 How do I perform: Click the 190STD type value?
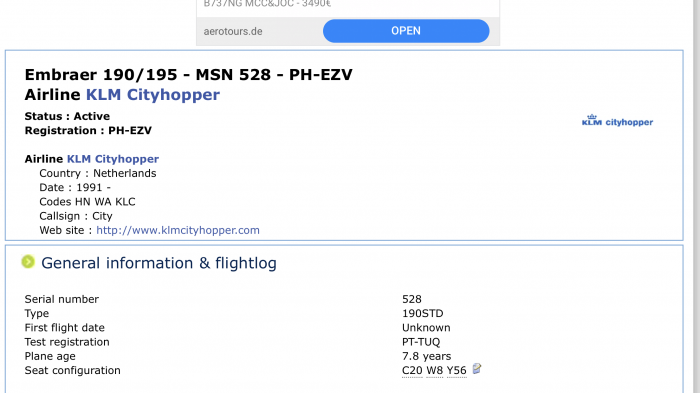pyautogui.click(x=422, y=313)
